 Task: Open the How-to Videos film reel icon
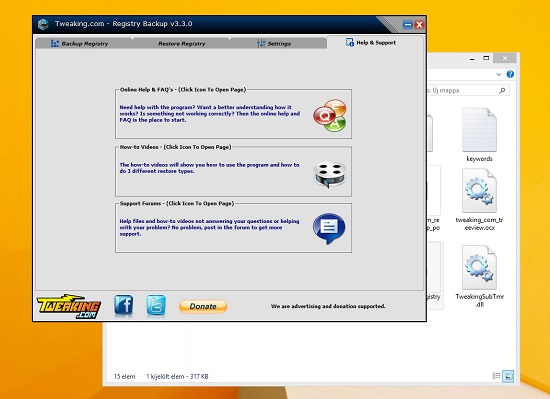point(330,174)
